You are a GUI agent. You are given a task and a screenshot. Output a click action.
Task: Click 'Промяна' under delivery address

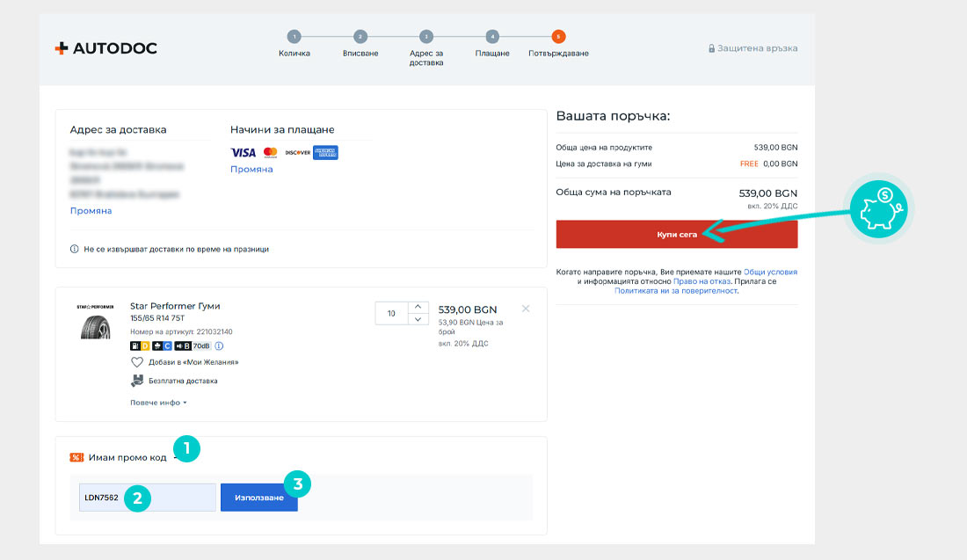pyautogui.click(x=91, y=211)
